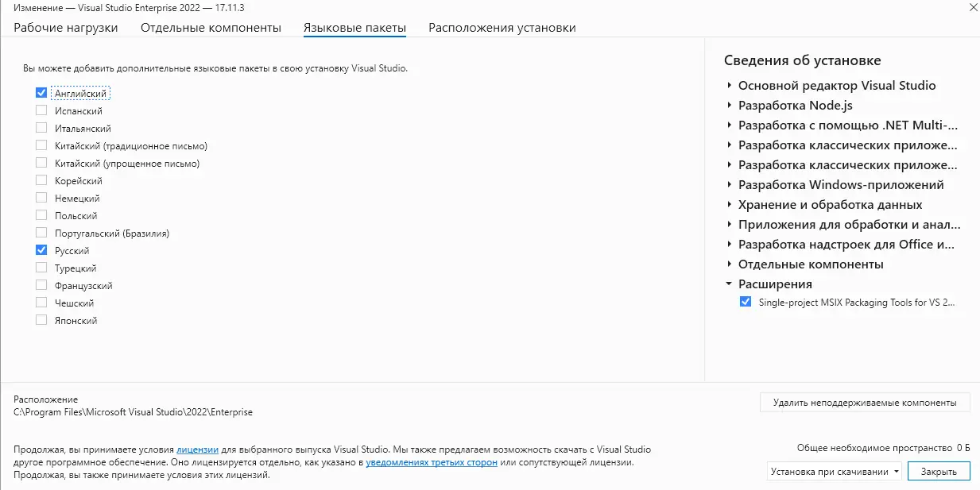Open the лицензии hyperlink
This screenshot has width=980, height=490.
click(x=197, y=449)
